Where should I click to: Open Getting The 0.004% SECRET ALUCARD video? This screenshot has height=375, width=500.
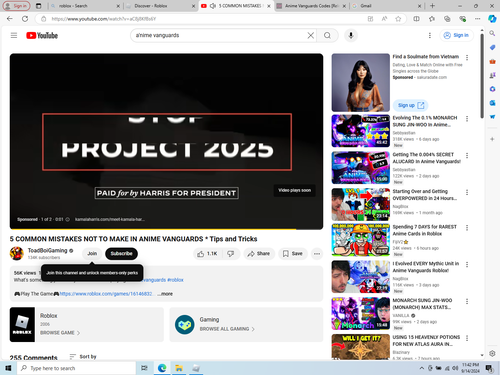tap(361, 168)
